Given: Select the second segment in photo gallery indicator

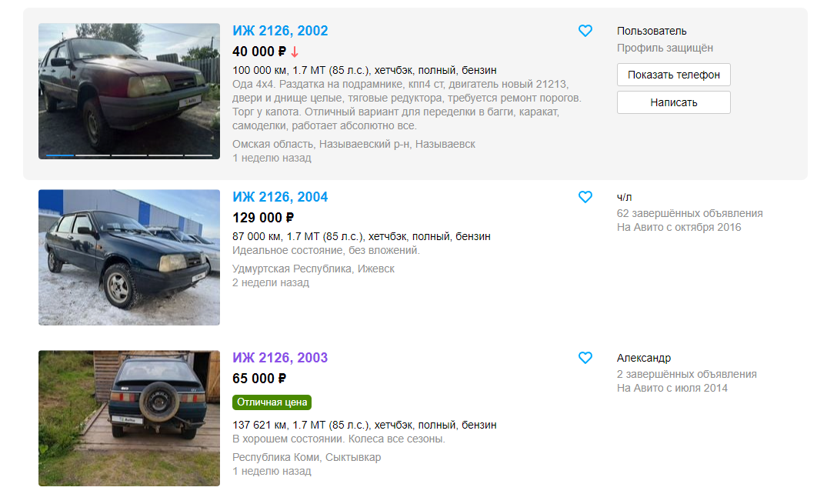Looking at the screenshot, I should pos(93,155).
